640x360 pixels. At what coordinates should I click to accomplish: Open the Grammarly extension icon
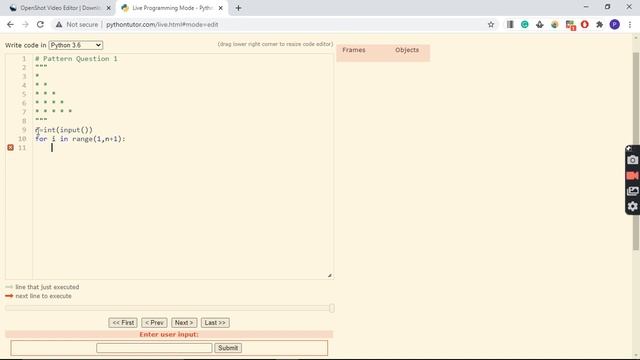pyautogui.click(x=525, y=24)
